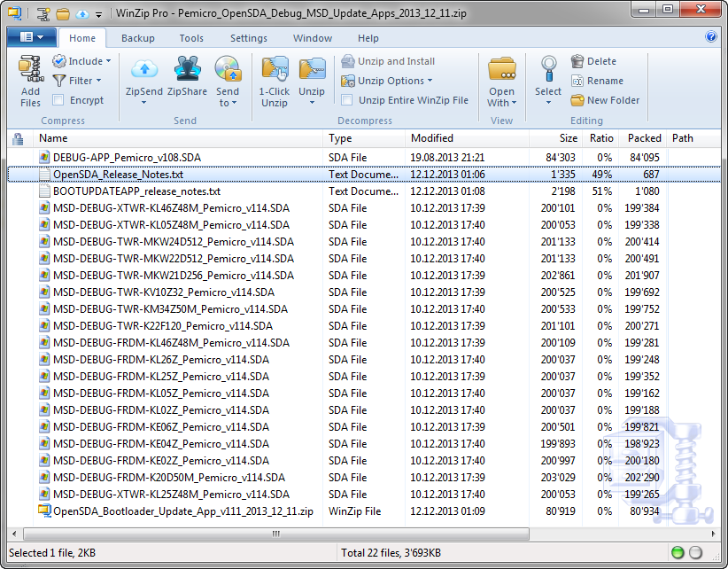728x569 pixels.
Task: Click the 1-Click Unzip icon
Action: [x=275, y=69]
